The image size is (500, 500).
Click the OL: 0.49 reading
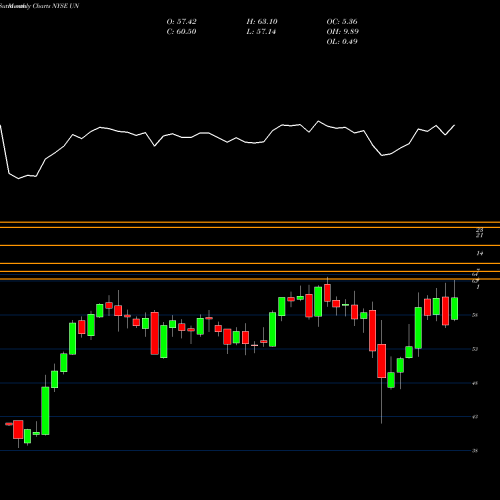pos(342,42)
